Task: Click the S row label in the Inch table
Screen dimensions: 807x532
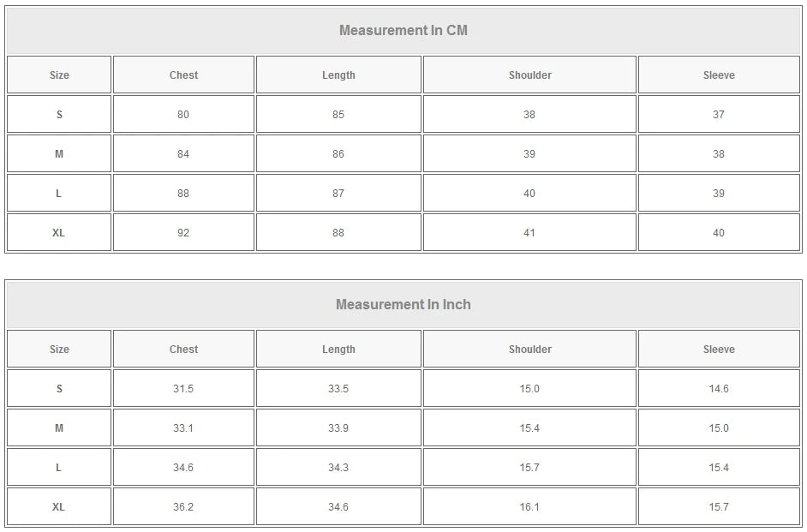Action: pos(59,389)
